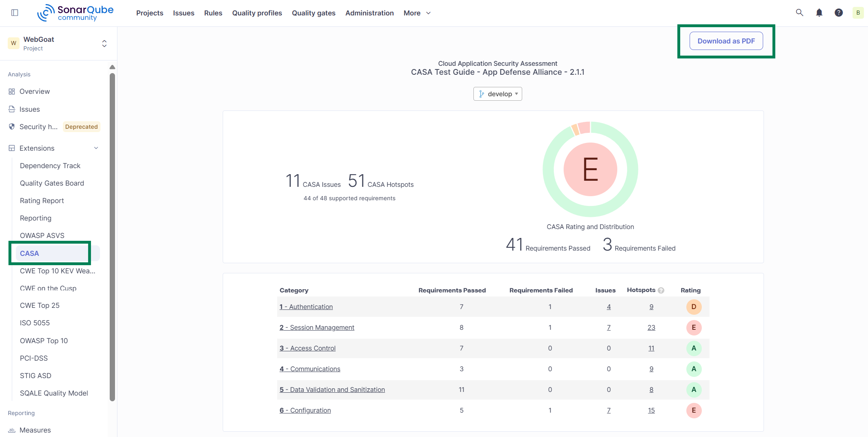
Task: Open Quality gates
Action: 314,13
